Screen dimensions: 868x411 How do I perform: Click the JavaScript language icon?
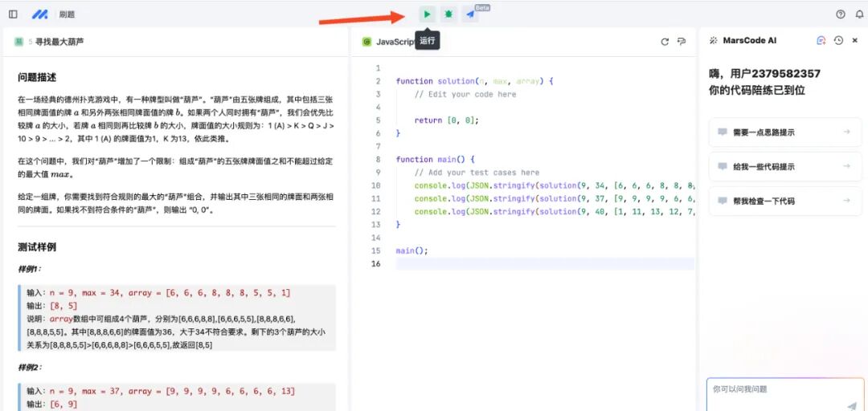point(366,42)
